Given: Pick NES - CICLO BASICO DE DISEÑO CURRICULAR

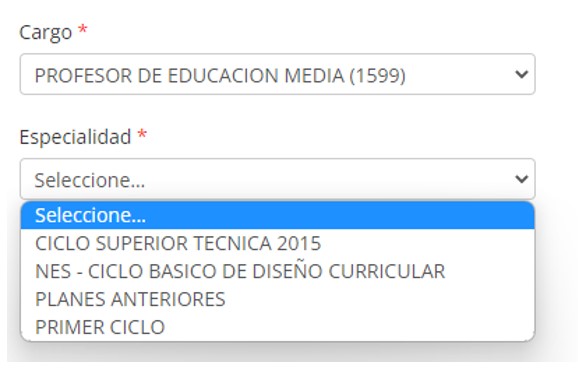Looking at the screenshot, I should click(x=278, y=271).
